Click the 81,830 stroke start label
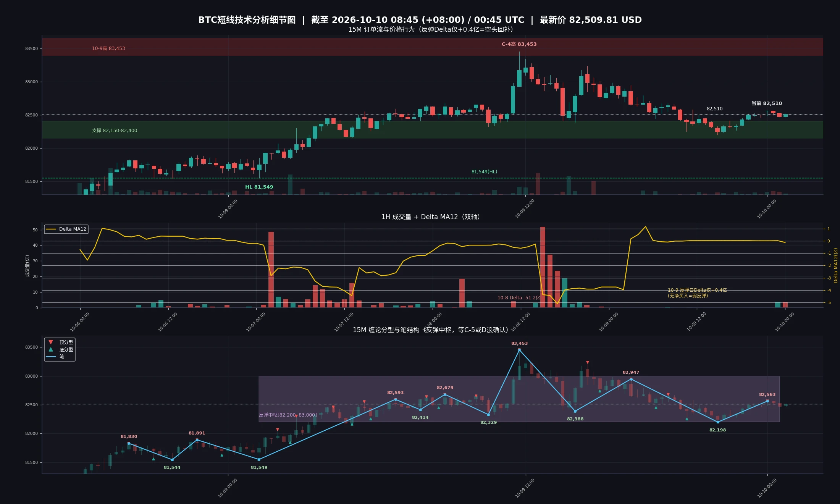The width and height of the screenshot is (840, 504). pyautogui.click(x=129, y=437)
